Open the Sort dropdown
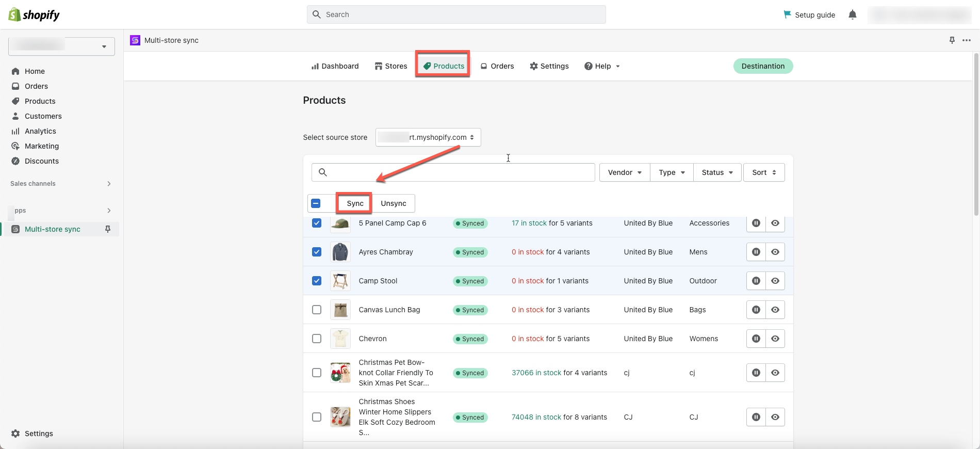The width and height of the screenshot is (980, 449). pos(764,172)
